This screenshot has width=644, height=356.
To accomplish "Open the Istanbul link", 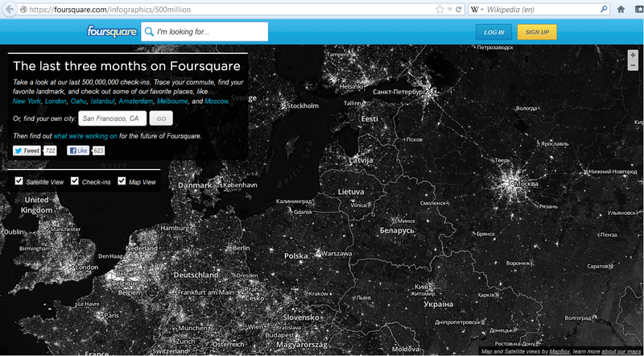I will click(103, 101).
